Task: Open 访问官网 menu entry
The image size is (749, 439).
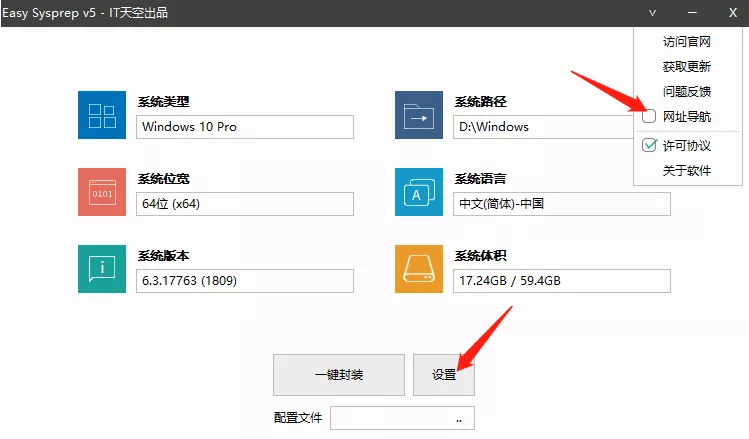Action: point(686,42)
